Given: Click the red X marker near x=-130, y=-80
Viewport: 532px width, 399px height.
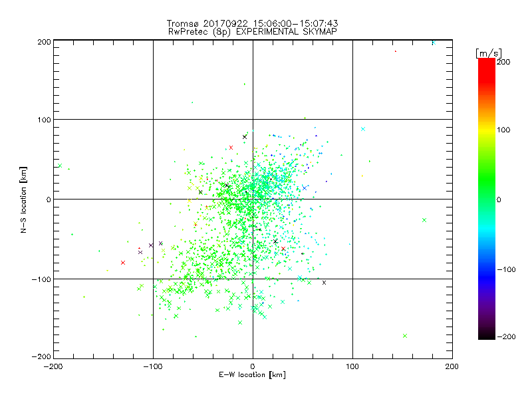Looking at the screenshot, I should [x=123, y=263].
